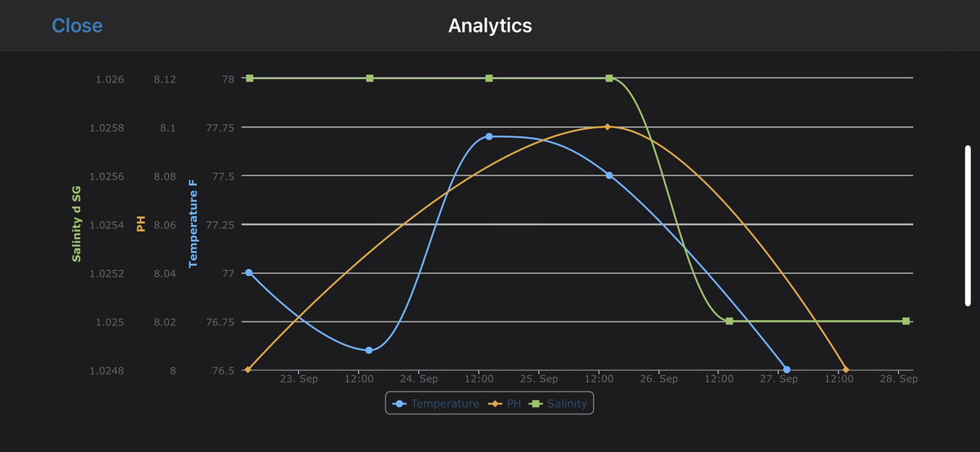The height and width of the screenshot is (452, 980).
Task: Toggle Temperature series in the legend
Action: click(444, 403)
